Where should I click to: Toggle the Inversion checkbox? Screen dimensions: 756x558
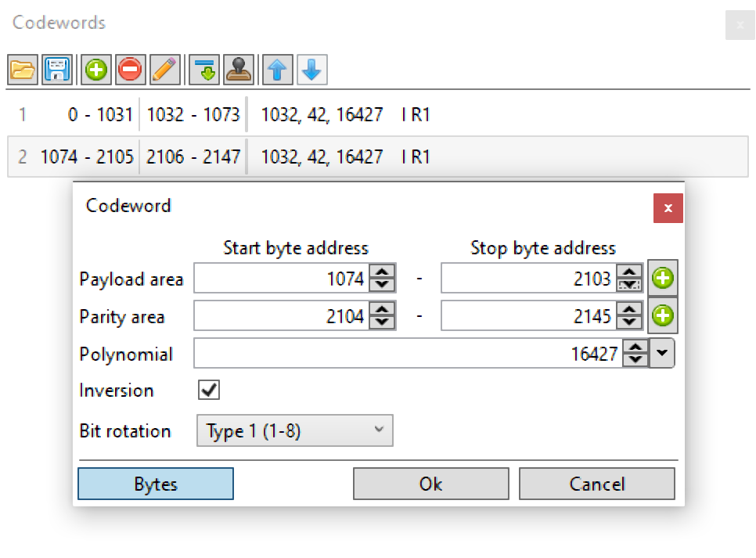click(209, 390)
